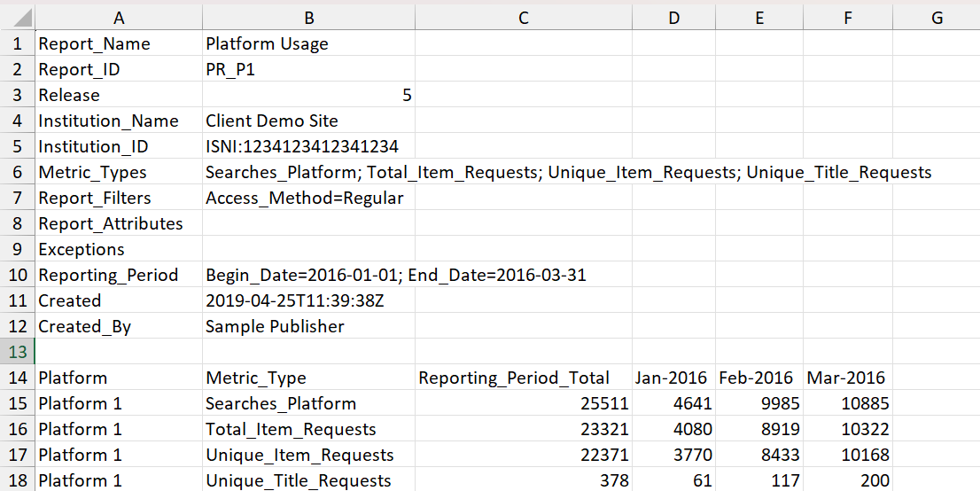Image resolution: width=980 pixels, height=491 pixels.
Task: Select column E header
Action: click(x=758, y=18)
